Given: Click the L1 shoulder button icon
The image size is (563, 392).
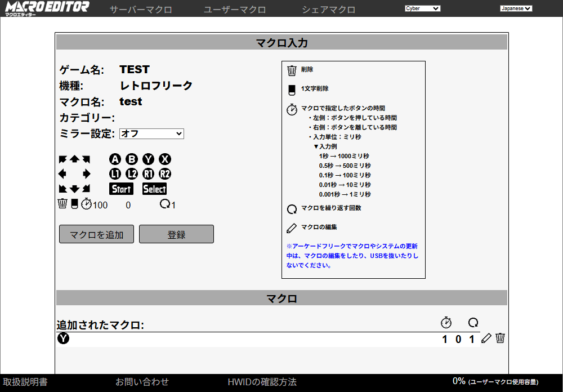Looking at the screenshot, I should coord(115,174).
